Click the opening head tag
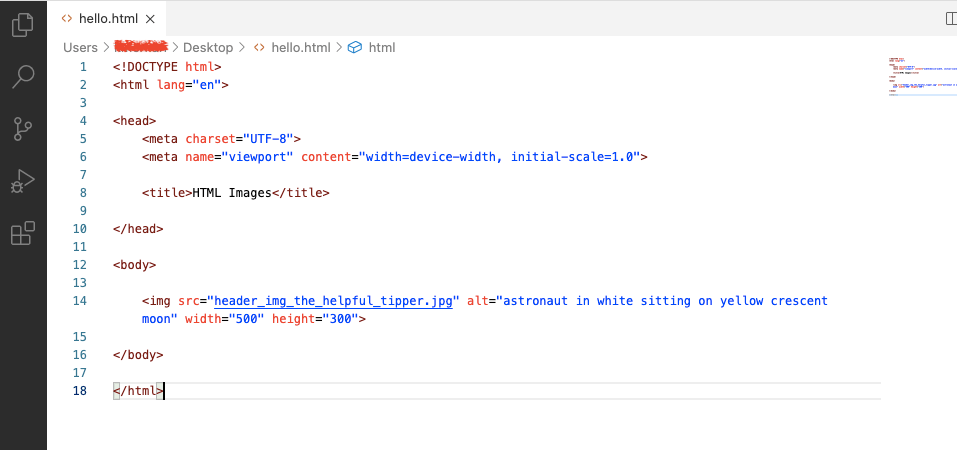 coord(135,121)
